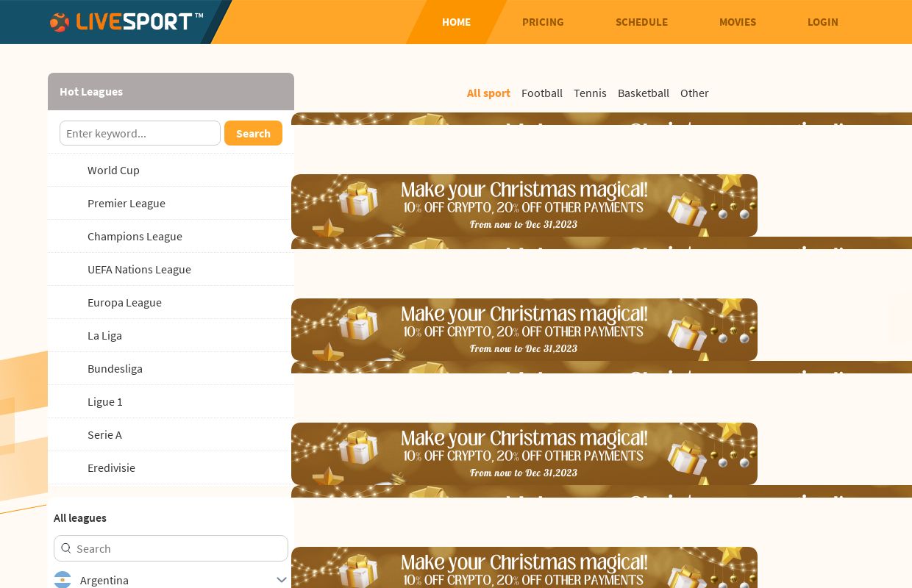Select Premier League from Hot Leagues
The width and height of the screenshot is (912, 588).
click(x=127, y=203)
